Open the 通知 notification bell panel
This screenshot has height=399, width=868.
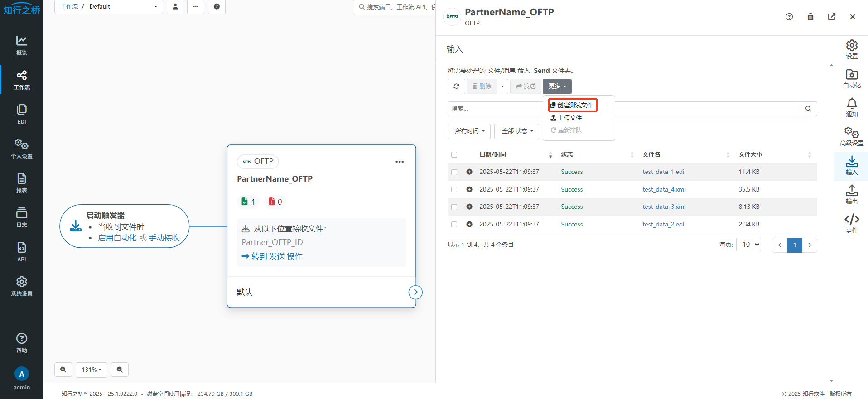click(851, 107)
